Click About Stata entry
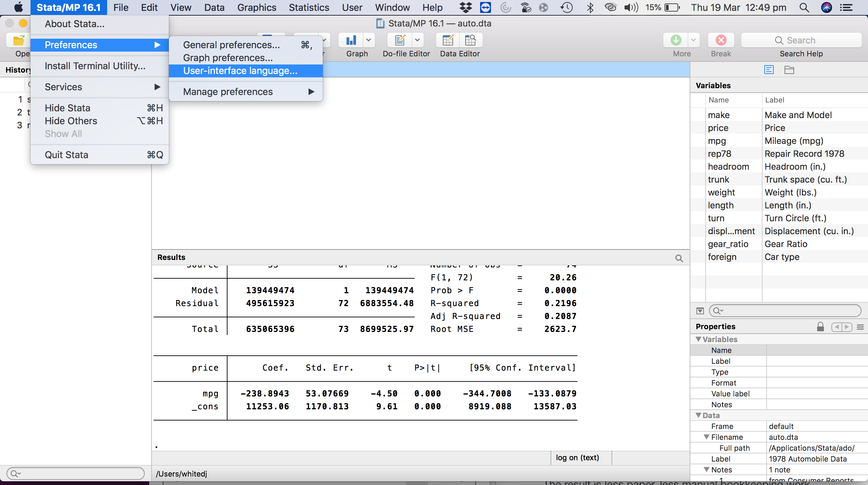The height and width of the screenshot is (485, 868). click(75, 24)
